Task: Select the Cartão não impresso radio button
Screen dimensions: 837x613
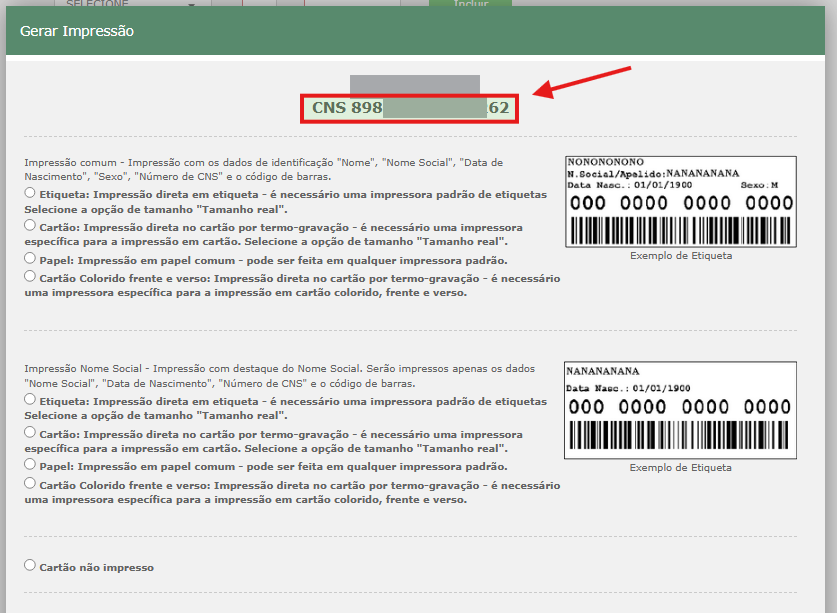Action: click(x=30, y=565)
